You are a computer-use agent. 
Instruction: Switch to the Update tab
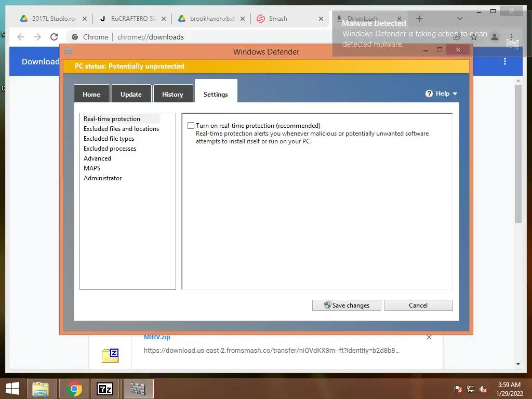tap(131, 95)
